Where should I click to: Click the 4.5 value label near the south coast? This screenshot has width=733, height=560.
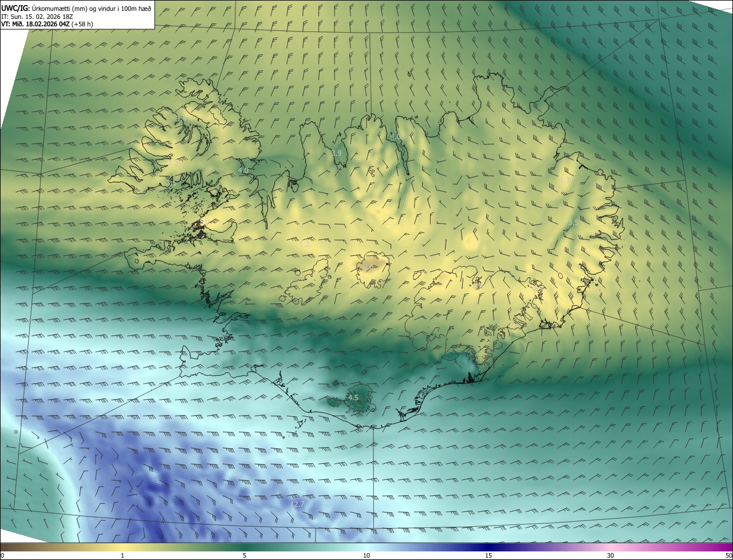click(x=353, y=397)
